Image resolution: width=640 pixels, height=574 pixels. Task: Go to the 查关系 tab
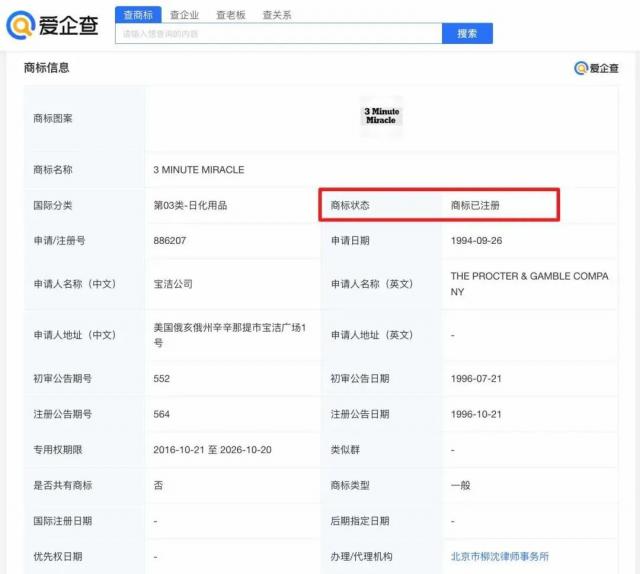click(277, 15)
